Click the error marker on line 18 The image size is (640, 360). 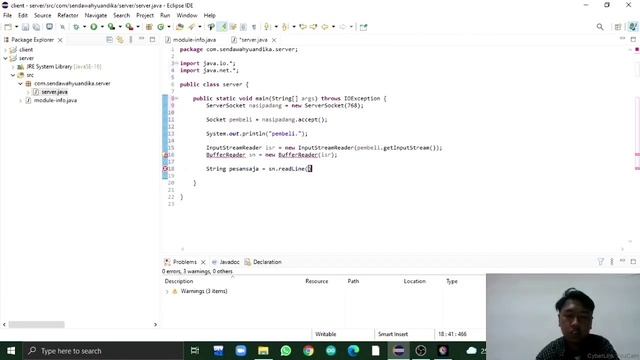165,169
